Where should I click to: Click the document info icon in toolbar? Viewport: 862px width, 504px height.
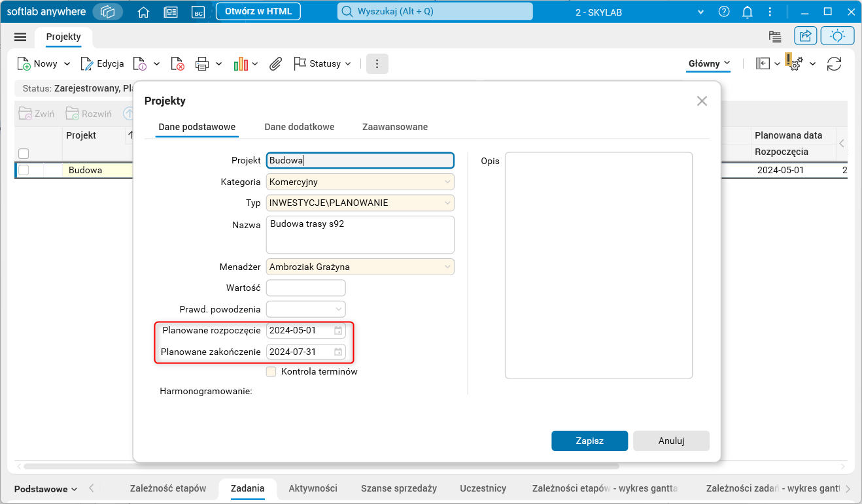click(140, 63)
